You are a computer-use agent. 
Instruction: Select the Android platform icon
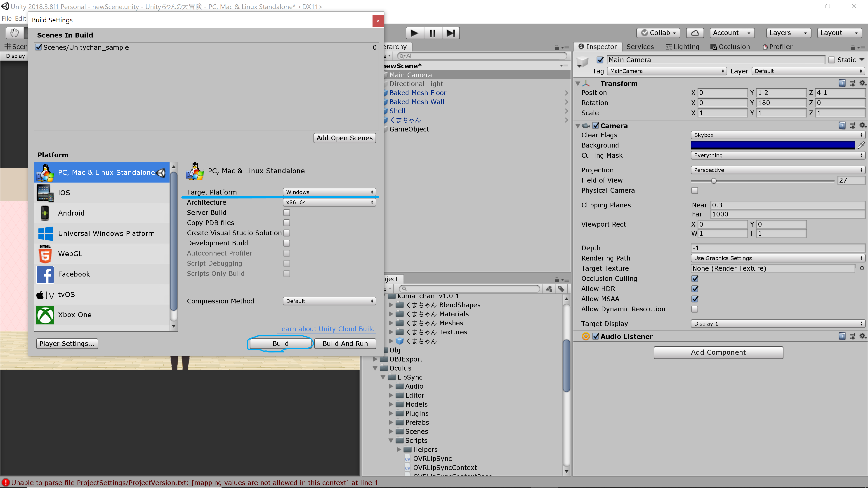(x=45, y=213)
